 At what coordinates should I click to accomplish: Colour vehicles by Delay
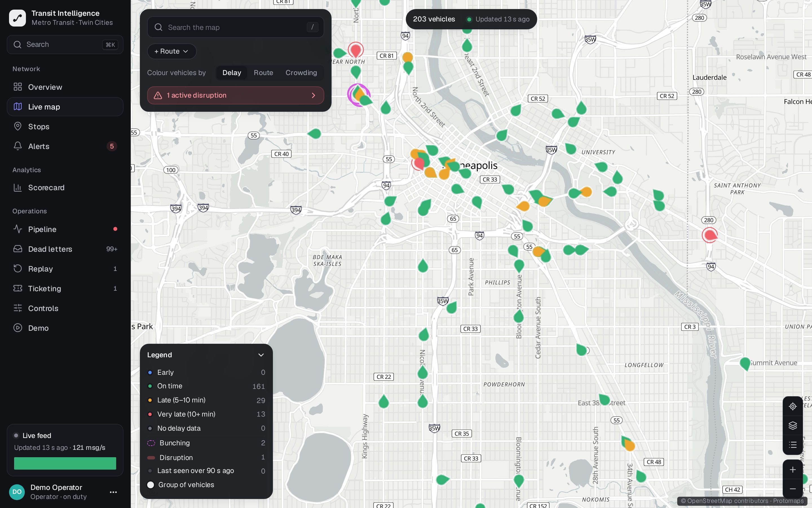pyautogui.click(x=231, y=73)
